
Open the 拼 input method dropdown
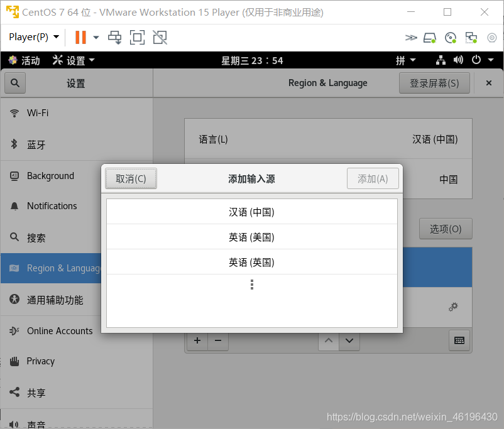(405, 60)
